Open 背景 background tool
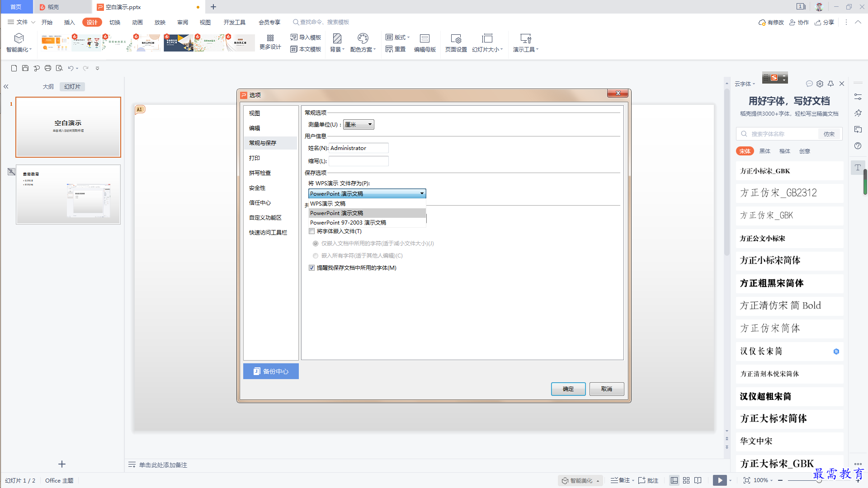 (337, 43)
